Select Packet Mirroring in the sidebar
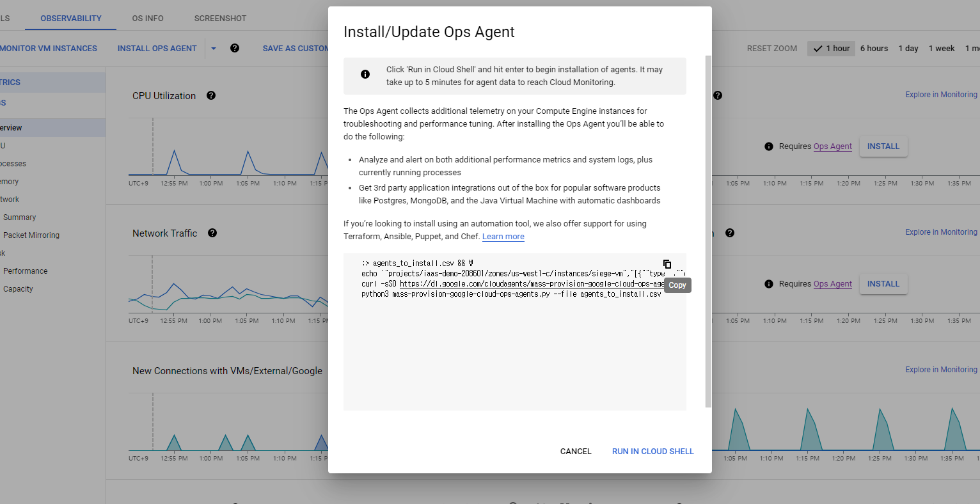 coord(31,235)
